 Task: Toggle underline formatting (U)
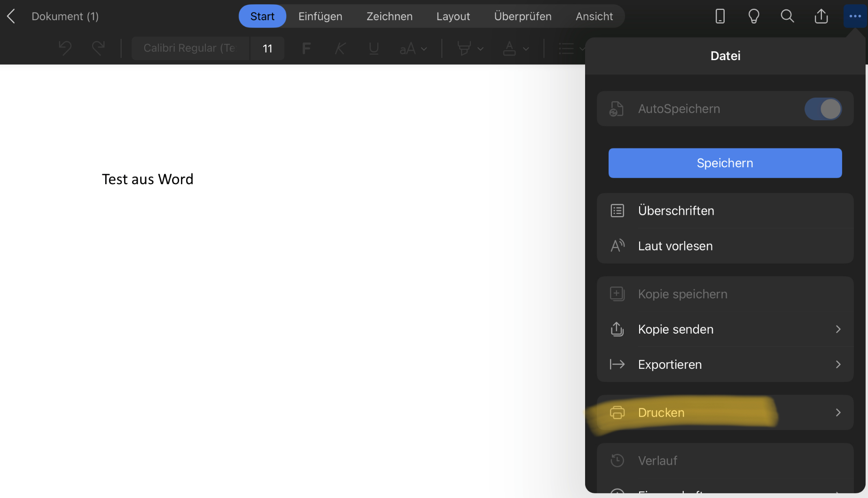coord(374,48)
